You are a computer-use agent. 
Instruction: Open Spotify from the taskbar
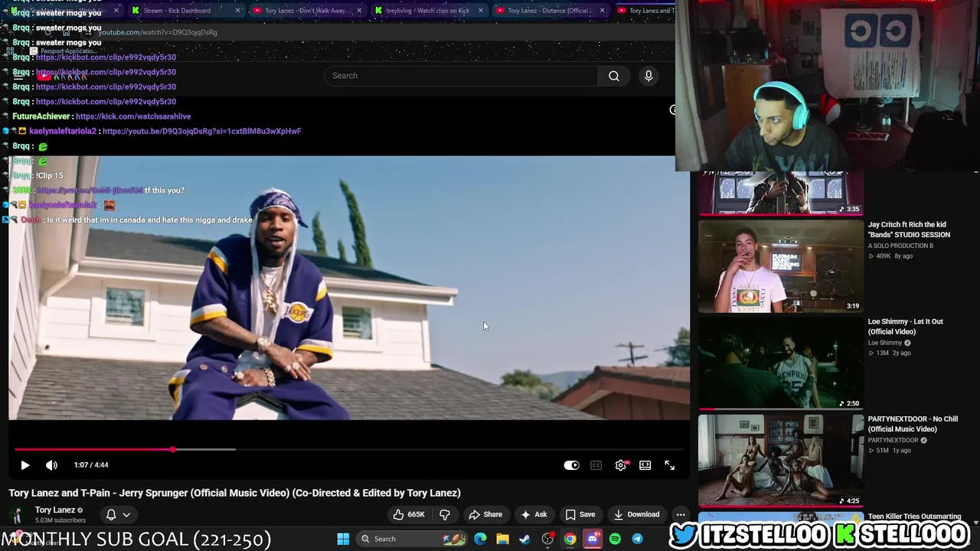click(615, 539)
